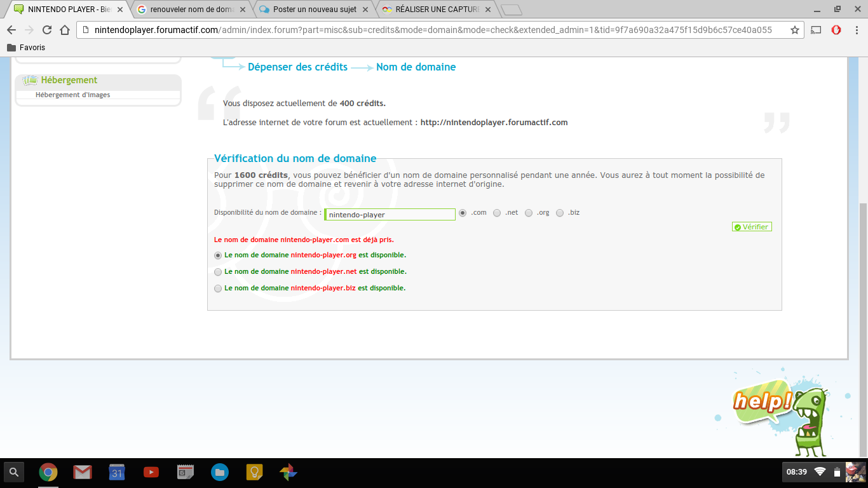Image resolution: width=868 pixels, height=488 pixels.
Task: Choose nintendo-player.net available domain option
Action: (x=219, y=272)
